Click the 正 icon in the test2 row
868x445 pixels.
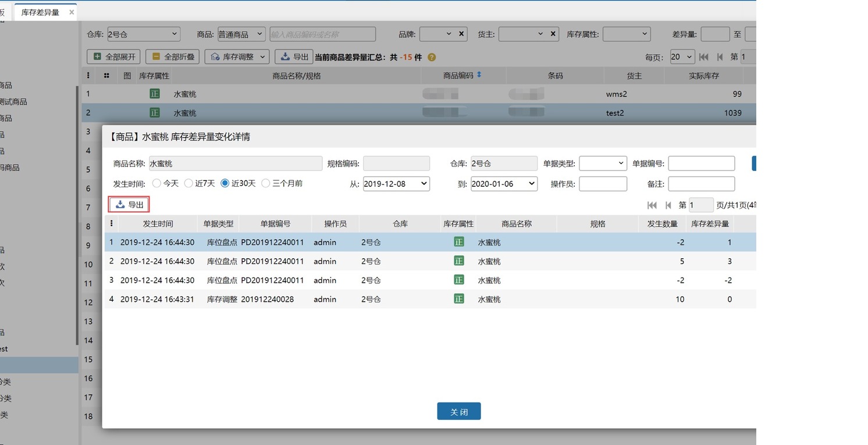tap(155, 112)
